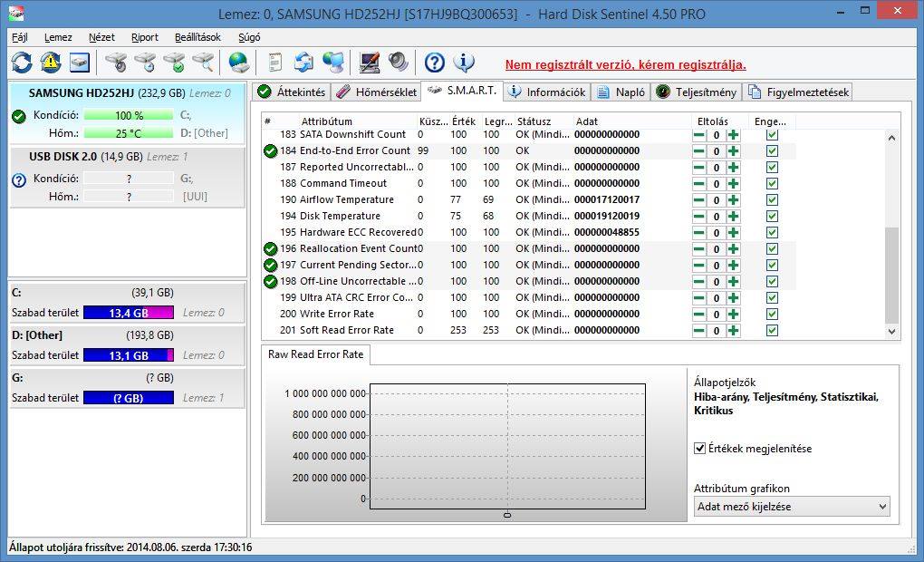Open the Súgó menu

(249, 37)
